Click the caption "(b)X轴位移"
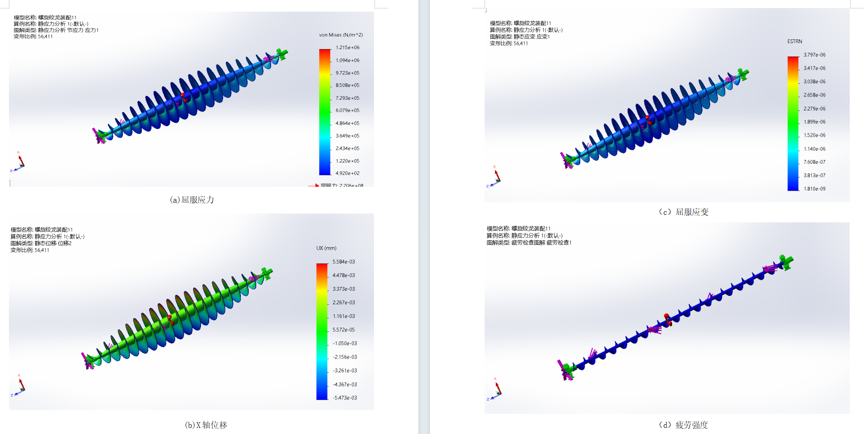Screen dimensions: 868x434 coord(206,425)
